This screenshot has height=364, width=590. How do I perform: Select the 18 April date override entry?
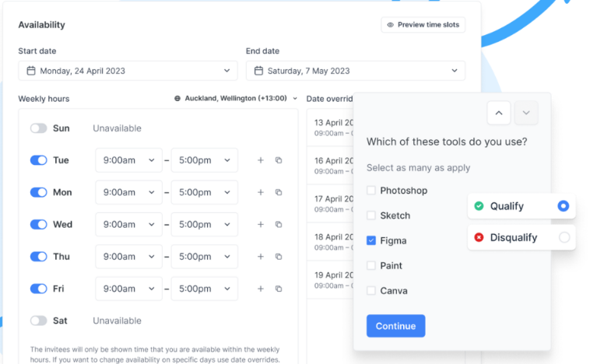pos(330,242)
